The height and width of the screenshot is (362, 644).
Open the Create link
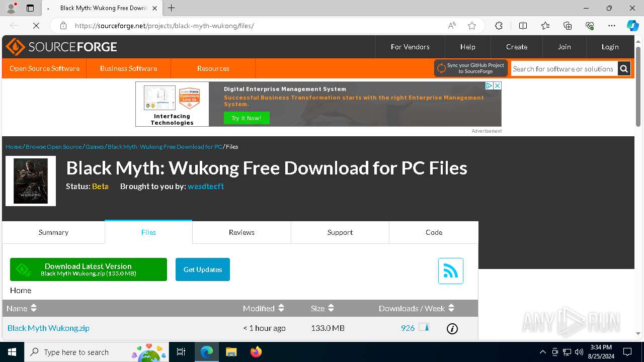pos(517,47)
